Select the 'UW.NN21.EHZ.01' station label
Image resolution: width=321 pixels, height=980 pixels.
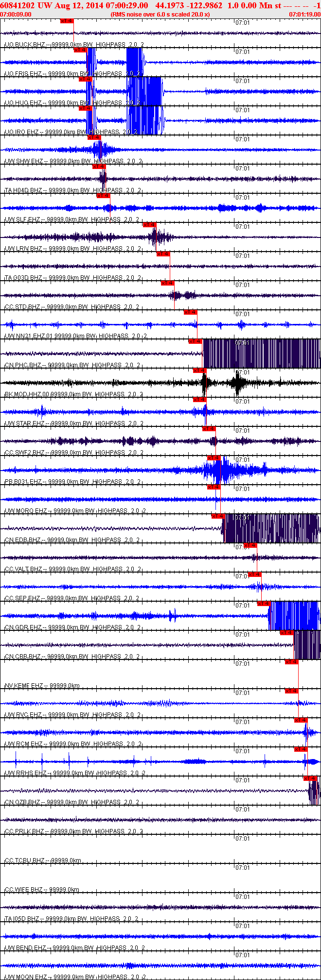tap(28, 336)
